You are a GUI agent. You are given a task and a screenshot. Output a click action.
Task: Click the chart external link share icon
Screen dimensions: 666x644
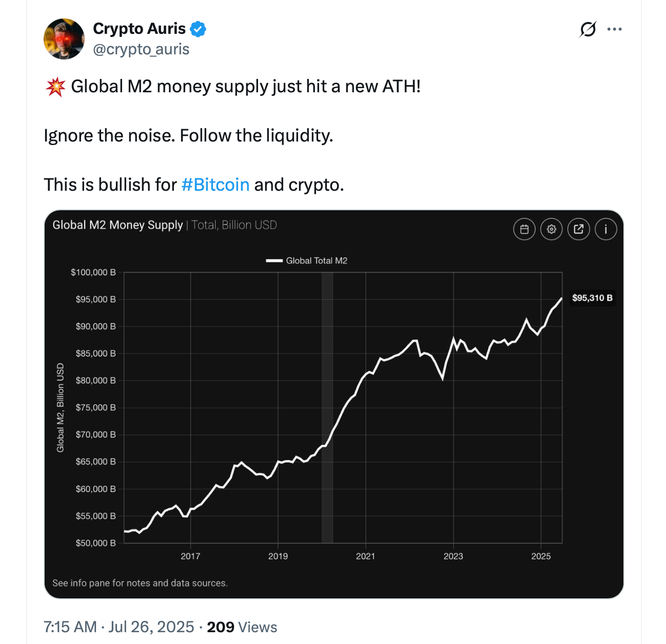[579, 229]
